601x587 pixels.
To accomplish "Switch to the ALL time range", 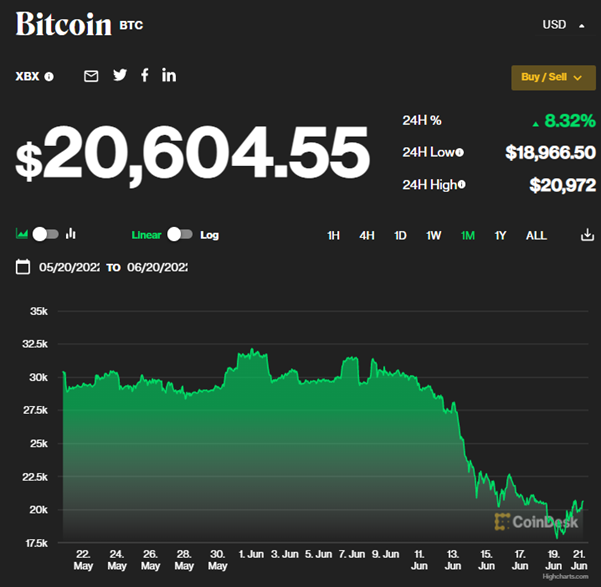I will (x=536, y=236).
